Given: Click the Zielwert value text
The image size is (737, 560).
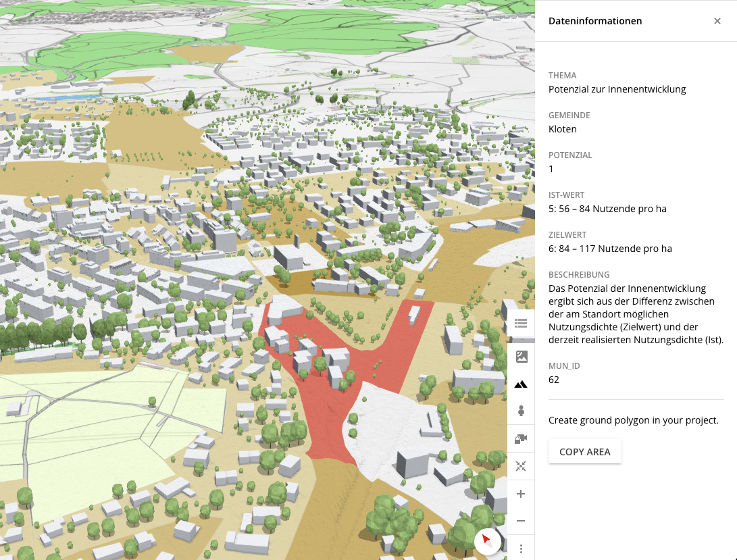Looking at the screenshot, I should tap(609, 249).
